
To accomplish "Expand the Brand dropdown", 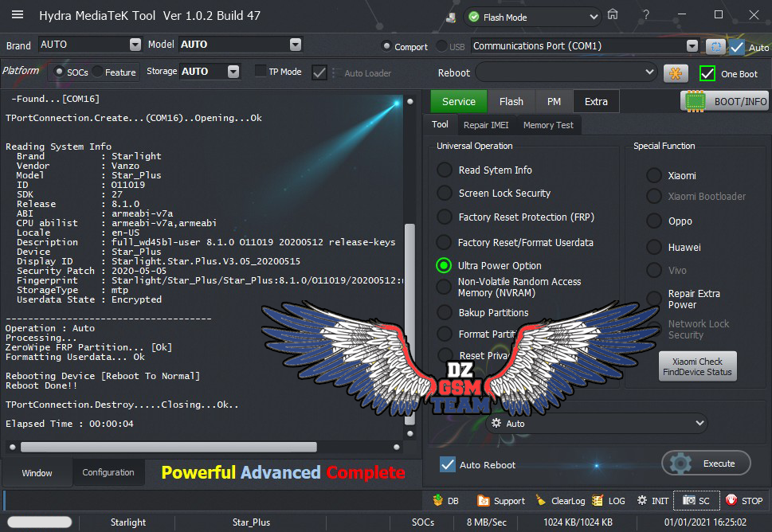I will coord(135,45).
